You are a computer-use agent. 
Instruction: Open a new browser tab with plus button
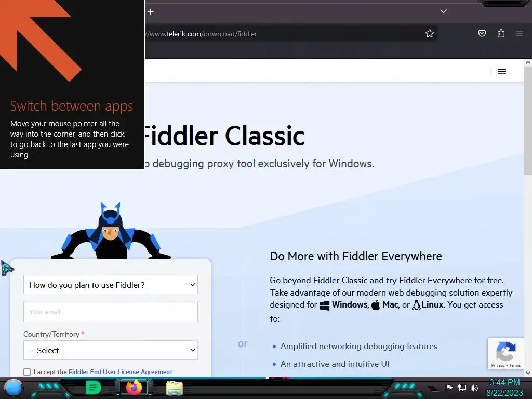click(x=151, y=12)
